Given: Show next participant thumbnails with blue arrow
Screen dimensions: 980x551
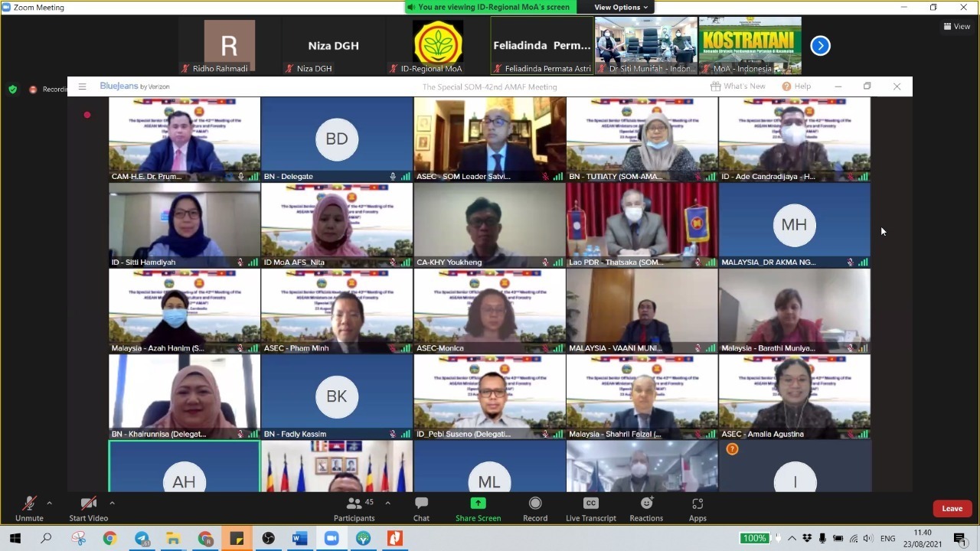Looking at the screenshot, I should click(x=820, y=46).
